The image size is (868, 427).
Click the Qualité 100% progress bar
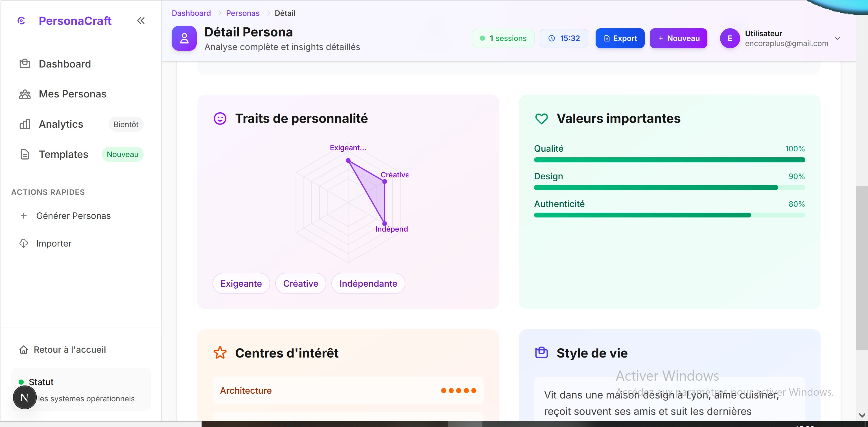point(669,160)
